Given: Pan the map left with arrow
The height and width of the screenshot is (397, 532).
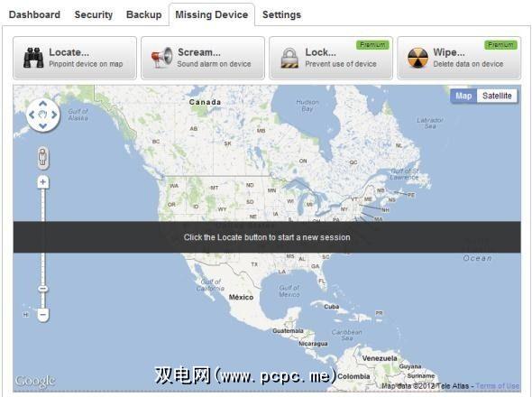Looking at the screenshot, I should pos(32,115).
